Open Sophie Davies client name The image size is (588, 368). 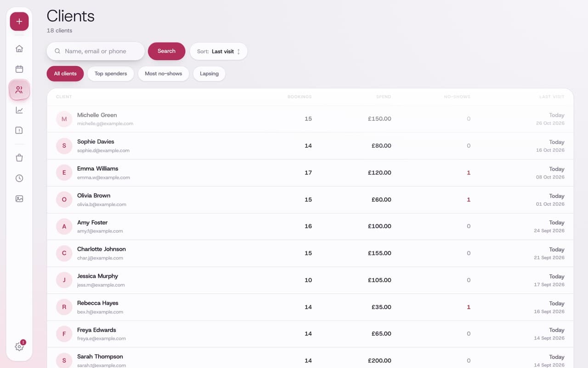(x=96, y=142)
